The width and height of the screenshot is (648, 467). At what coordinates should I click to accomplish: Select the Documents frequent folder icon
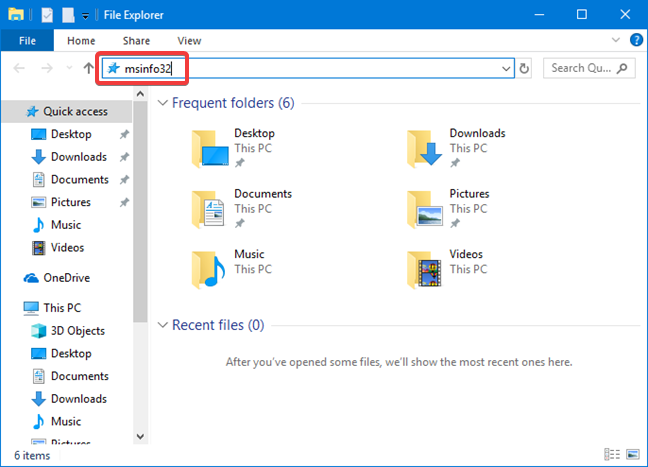click(x=208, y=209)
